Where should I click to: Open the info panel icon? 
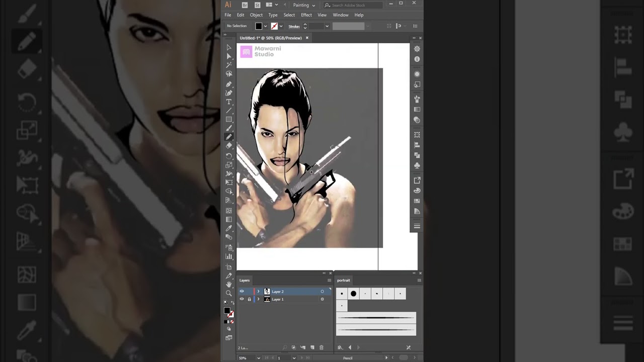point(417,59)
